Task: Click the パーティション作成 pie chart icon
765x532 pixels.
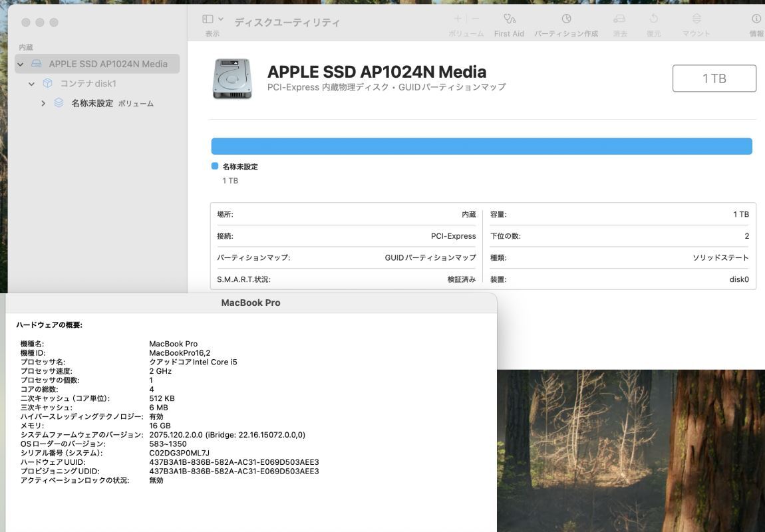Action: [x=566, y=19]
